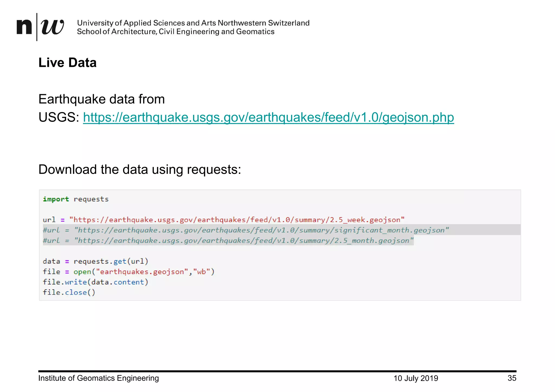Click the 'Earthquake data from' text
The width and height of the screenshot is (555, 392).
coord(102,99)
